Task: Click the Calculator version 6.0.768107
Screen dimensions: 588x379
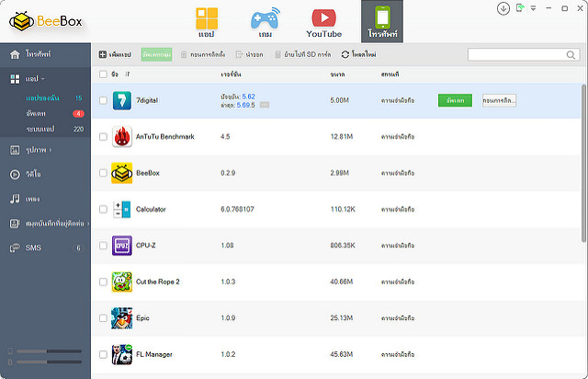Action: coord(237,209)
